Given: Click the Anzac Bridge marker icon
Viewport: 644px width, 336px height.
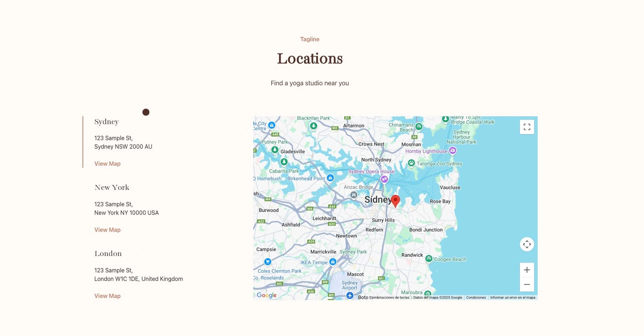Looking at the screenshot, I should click(x=353, y=195).
